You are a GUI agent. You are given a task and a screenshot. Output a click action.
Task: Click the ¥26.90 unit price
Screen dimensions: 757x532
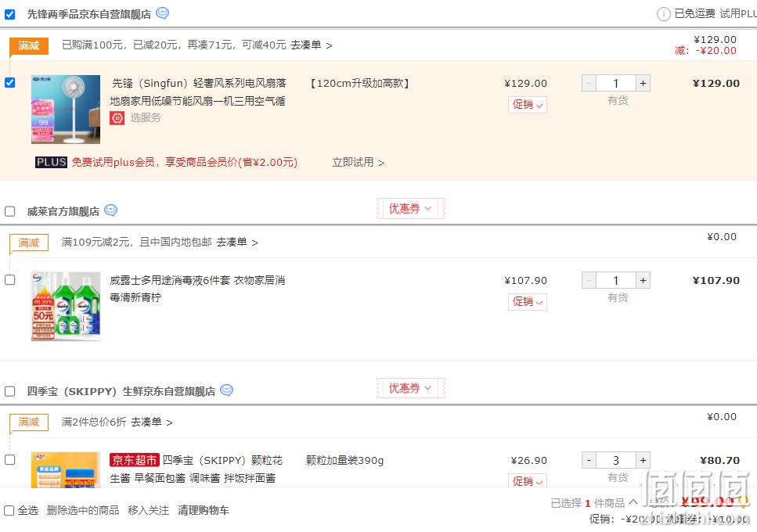[x=528, y=461]
